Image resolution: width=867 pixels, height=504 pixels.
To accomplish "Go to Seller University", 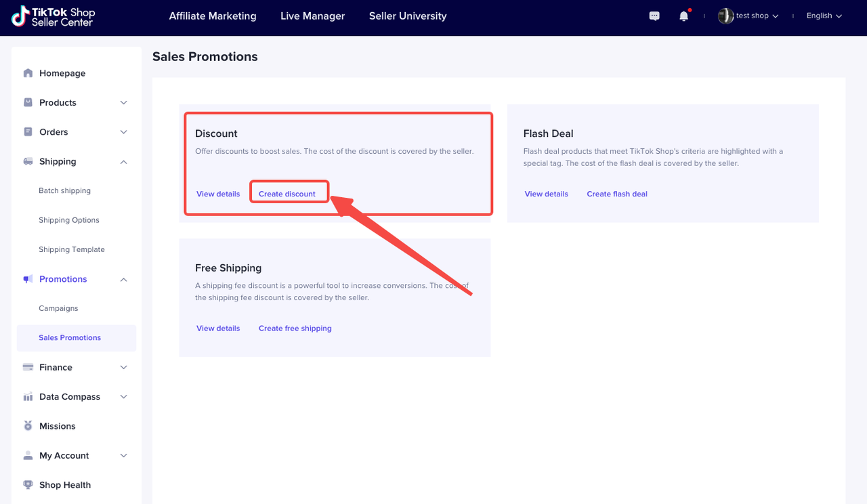I will pyautogui.click(x=408, y=16).
